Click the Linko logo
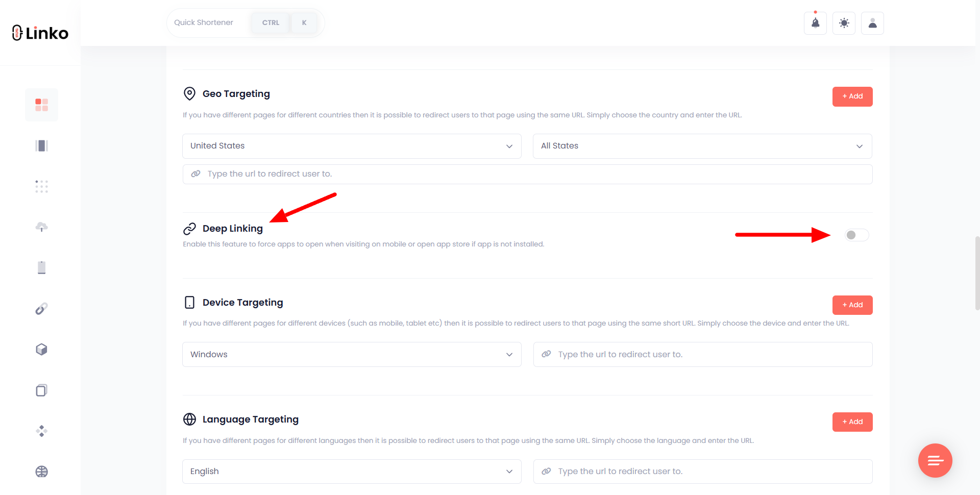The height and width of the screenshot is (495, 980). 40,33
